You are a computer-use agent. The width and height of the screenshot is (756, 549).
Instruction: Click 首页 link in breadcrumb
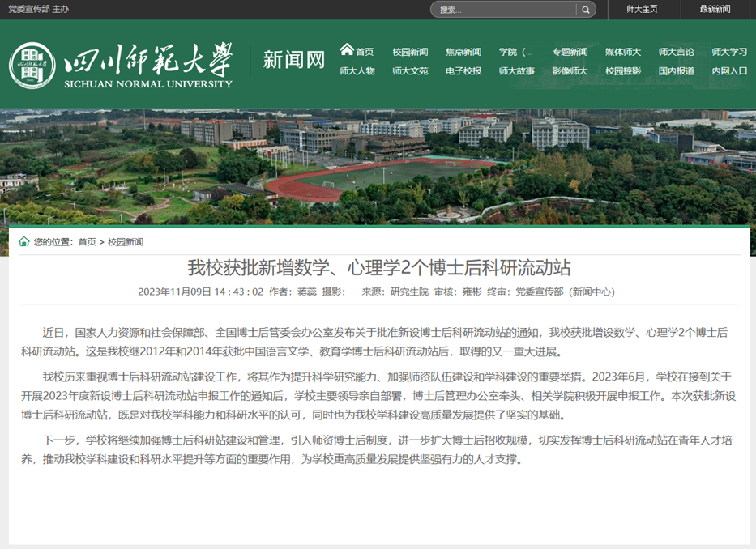[x=87, y=242]
